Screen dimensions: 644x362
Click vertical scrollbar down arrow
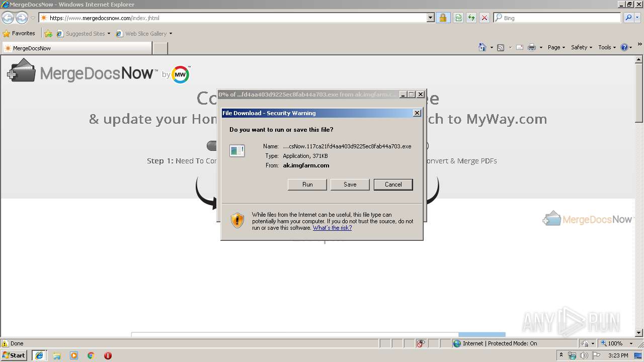639,333
